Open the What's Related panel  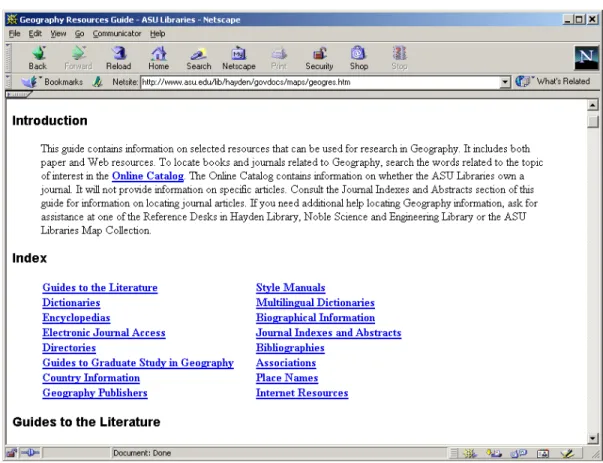[x=553, y=82]
